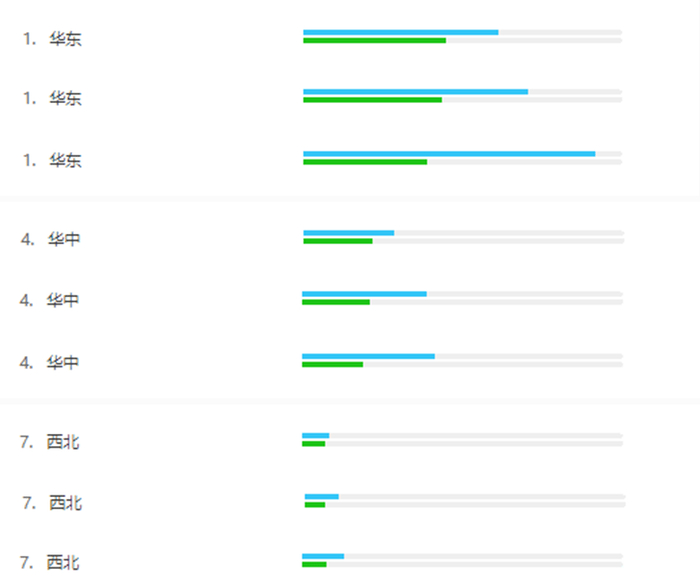
Task: Click the blue bar in the bottom 西北 row
Action: (x=323, y=556)
